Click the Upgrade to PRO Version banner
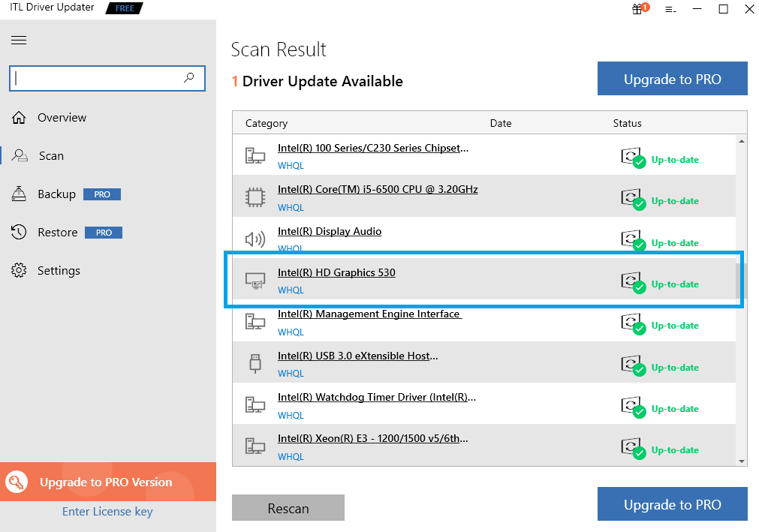The width and height of the screenshot is (759, 532). click(x=108, y=482)
